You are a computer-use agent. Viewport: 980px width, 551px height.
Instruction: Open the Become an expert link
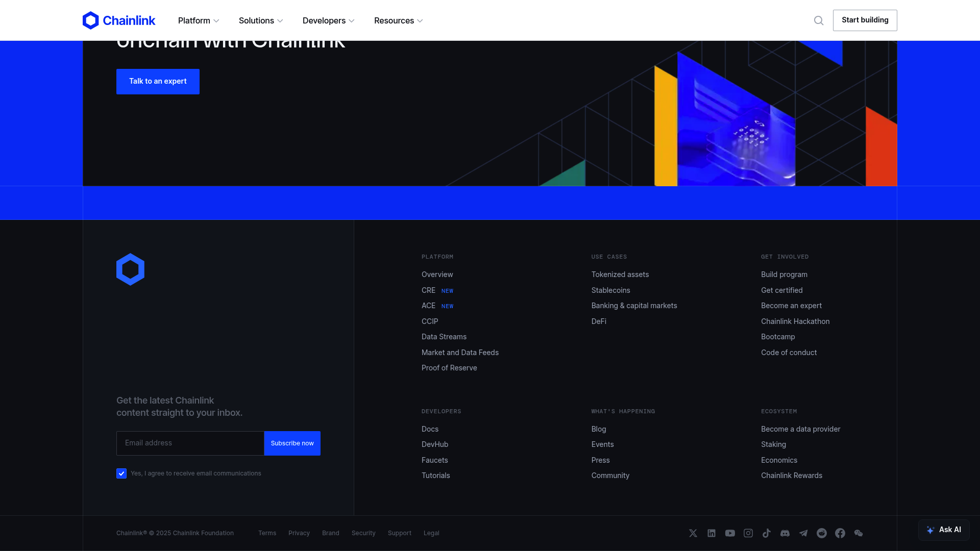pos(792,306)
